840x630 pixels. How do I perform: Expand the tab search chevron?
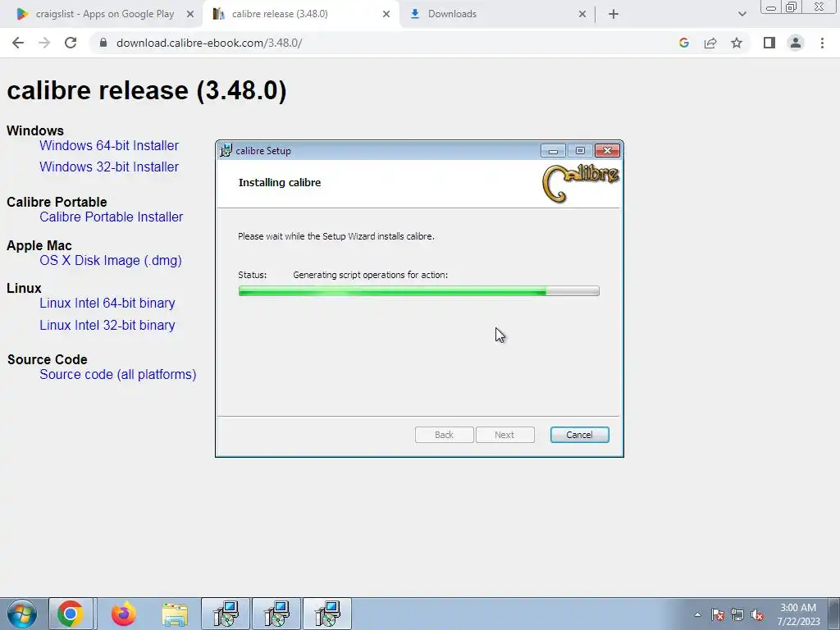tap(742, 14)
